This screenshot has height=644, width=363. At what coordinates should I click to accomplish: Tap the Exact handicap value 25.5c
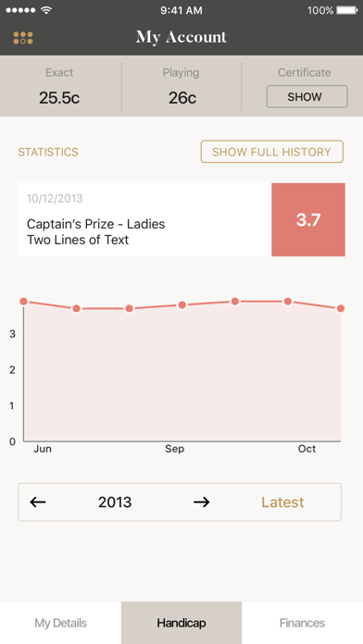click(59, 98)
